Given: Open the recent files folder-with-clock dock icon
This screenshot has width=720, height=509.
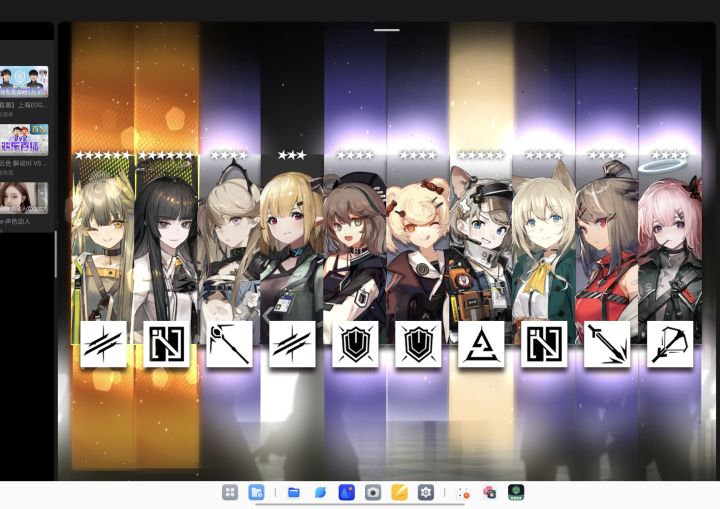Looking at the screenshot, I should click(x=256, y=493).
